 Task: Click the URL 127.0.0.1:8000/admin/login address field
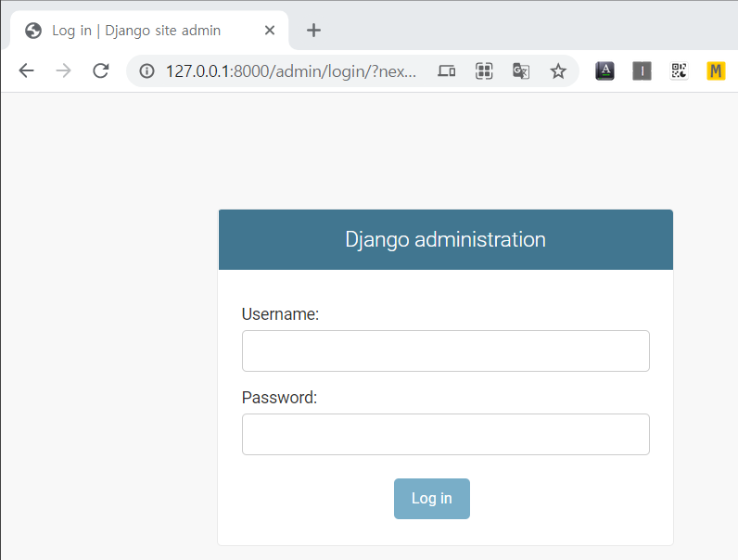[291, 71]
